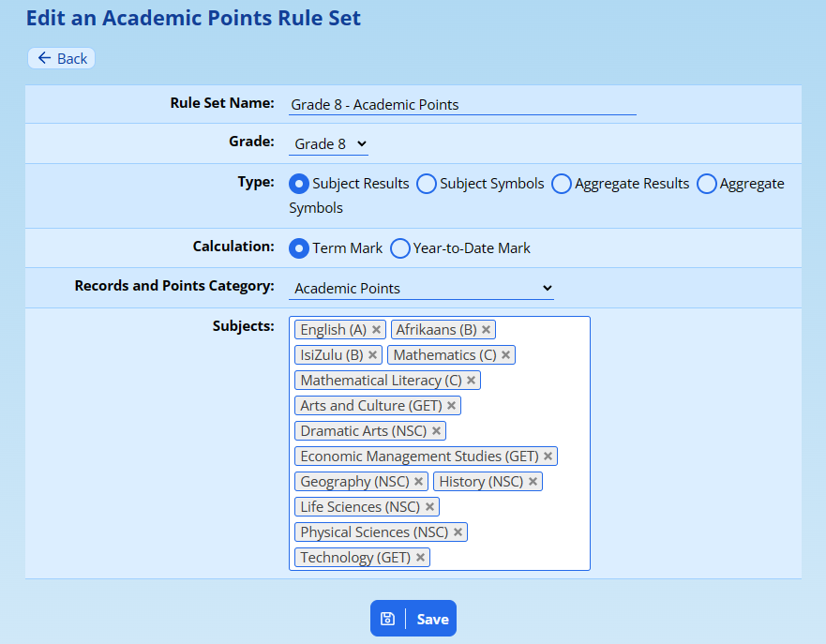
Task: Remove History (NSC) from subjects
Action: click(x=533, y=482)
